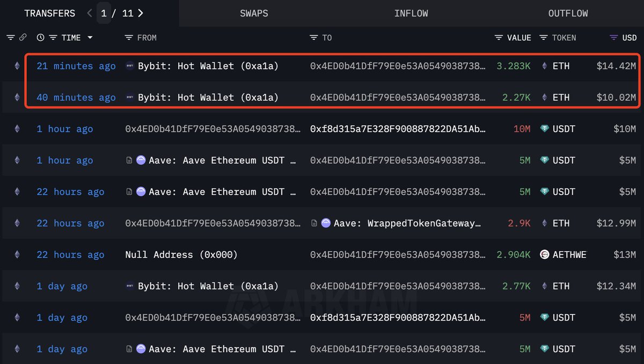Click Ethereum chain icon in 10M USDT row
644x364 pixels.
point(17,129)
